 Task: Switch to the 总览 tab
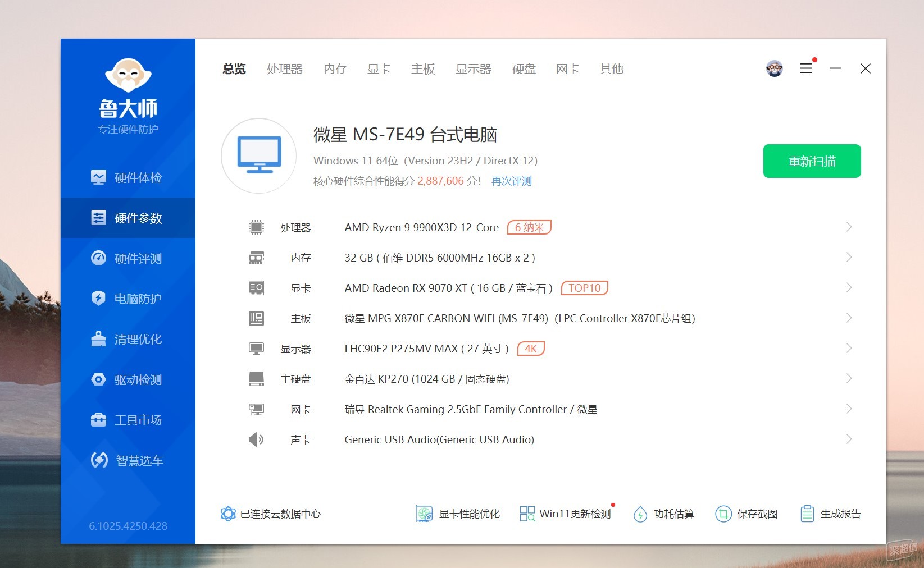pos(234,68)
